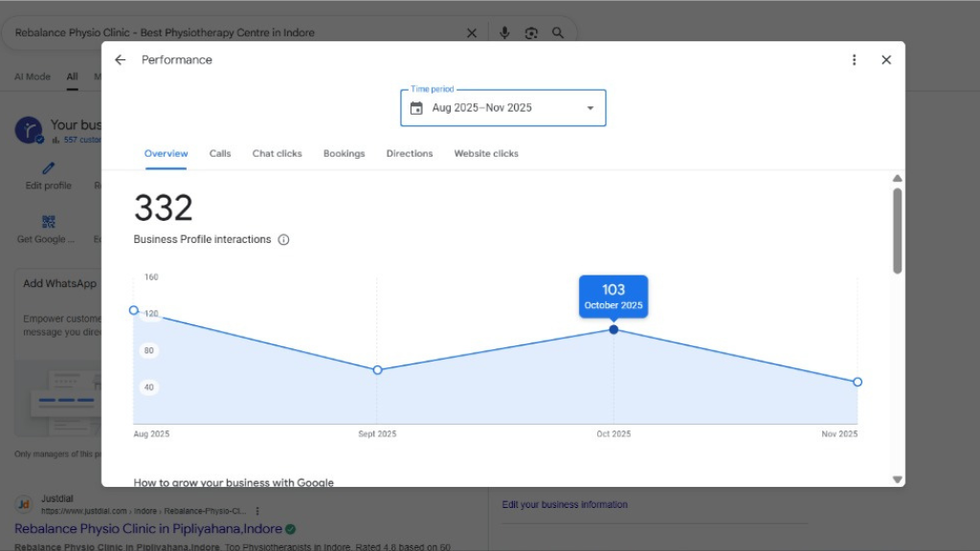Click the magnifying glass search icon
The width and height of the screenshot is (980, 551).
pos(558,33)
